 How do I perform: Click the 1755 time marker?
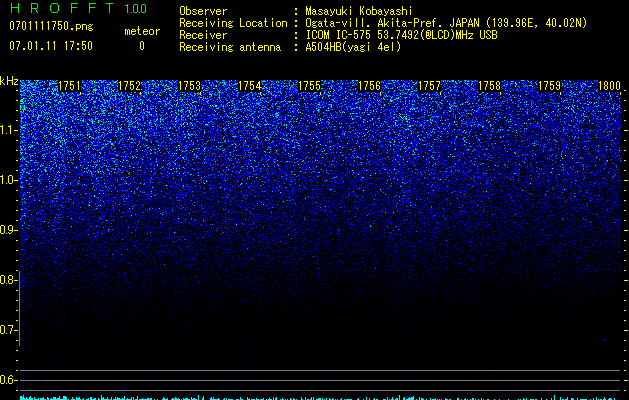310,86
